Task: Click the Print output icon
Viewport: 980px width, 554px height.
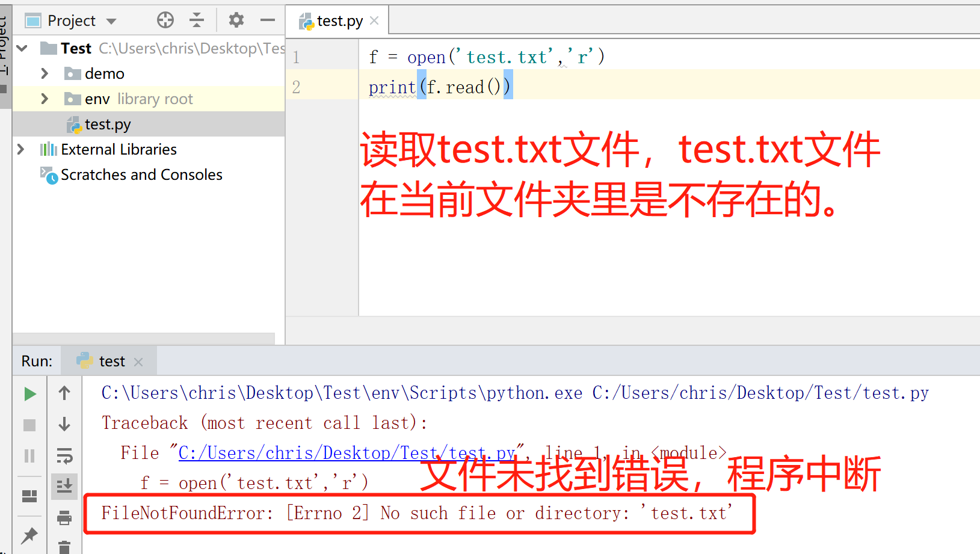Action: (x=64, y=517)
